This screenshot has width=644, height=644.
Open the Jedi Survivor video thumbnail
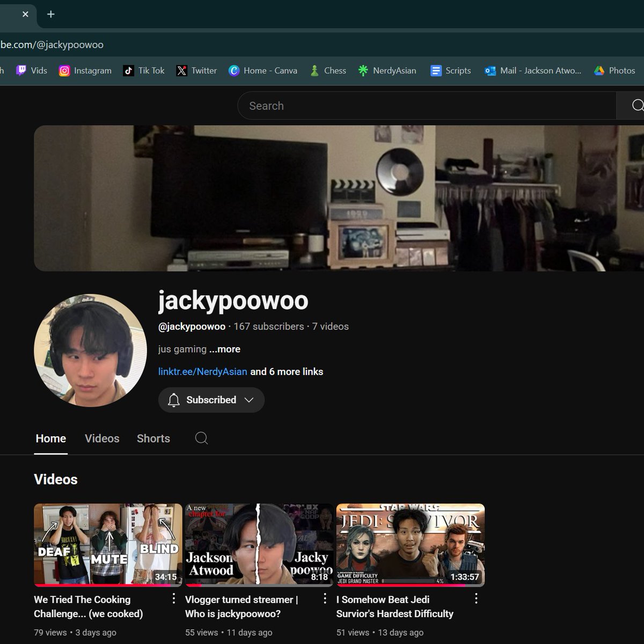pyautogui.click(x=411, y=545)
